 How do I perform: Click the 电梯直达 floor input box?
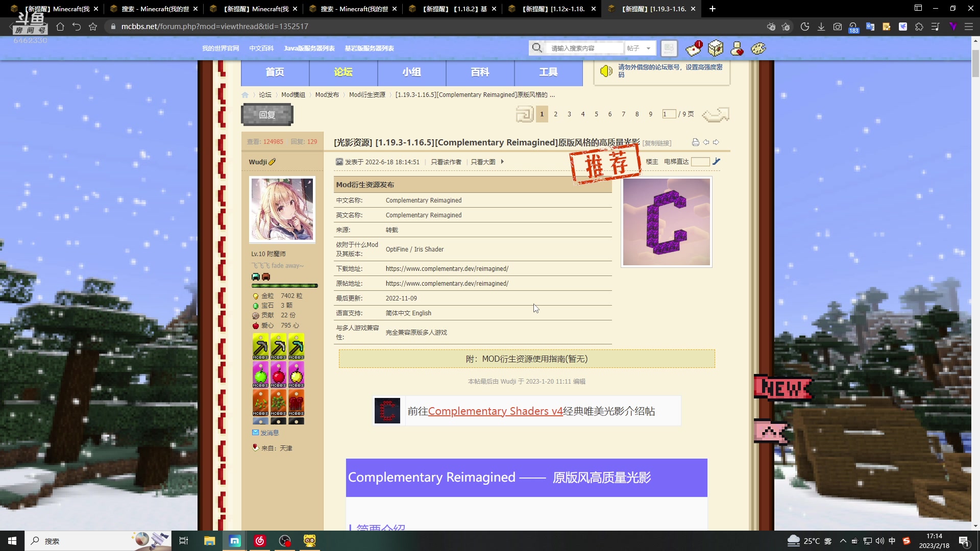point(700,162)
